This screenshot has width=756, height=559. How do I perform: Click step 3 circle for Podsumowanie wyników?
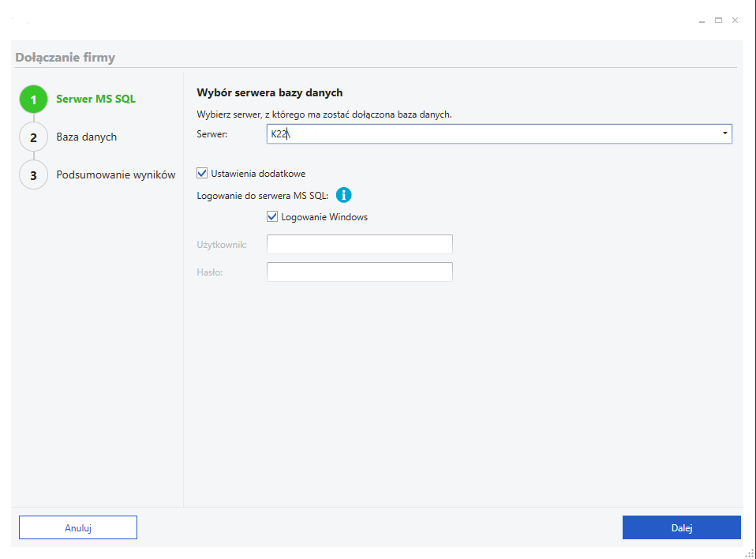coord(33,174)
